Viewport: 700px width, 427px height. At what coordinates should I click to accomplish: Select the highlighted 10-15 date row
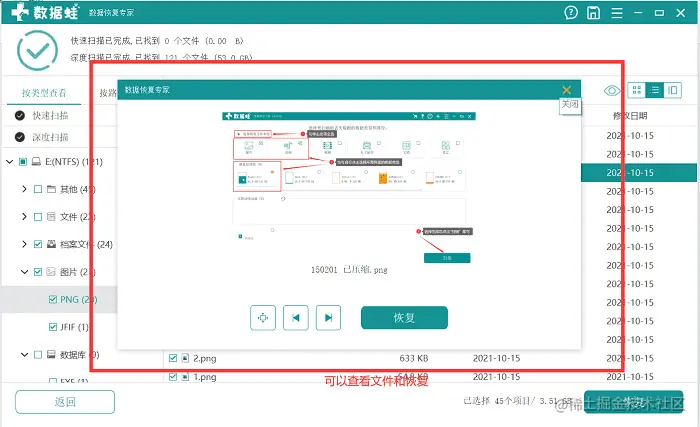click(639, 173)
